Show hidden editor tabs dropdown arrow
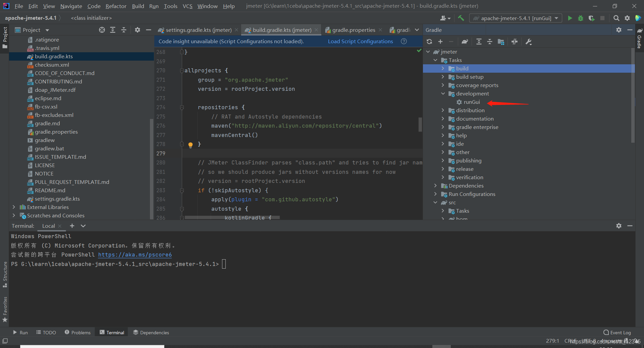The image size is (644, 348). (x=417, y=30)
